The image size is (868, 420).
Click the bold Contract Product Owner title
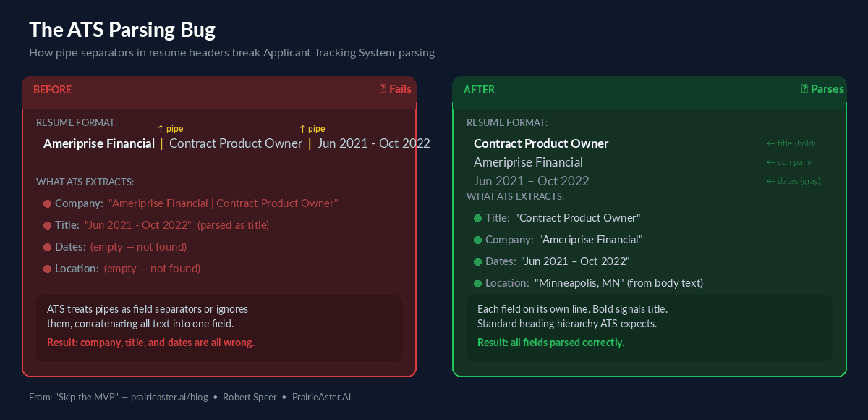point(541,143)
